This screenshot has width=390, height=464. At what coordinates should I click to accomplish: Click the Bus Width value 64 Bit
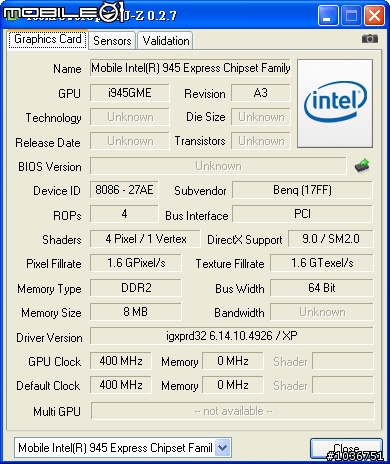click(x=322, y=288)
